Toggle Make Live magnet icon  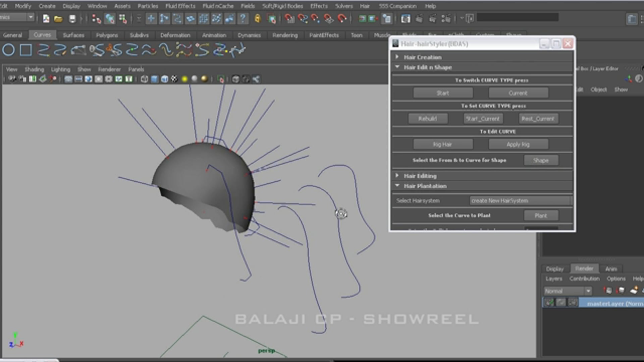pyautogui.click(x=342, y=19)
